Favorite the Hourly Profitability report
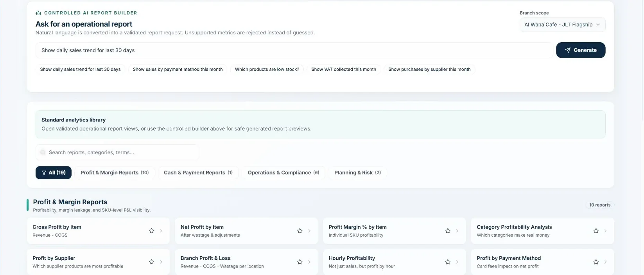This screenshot has height=275, width=644. pyautogui.click(x=448, y=262)
